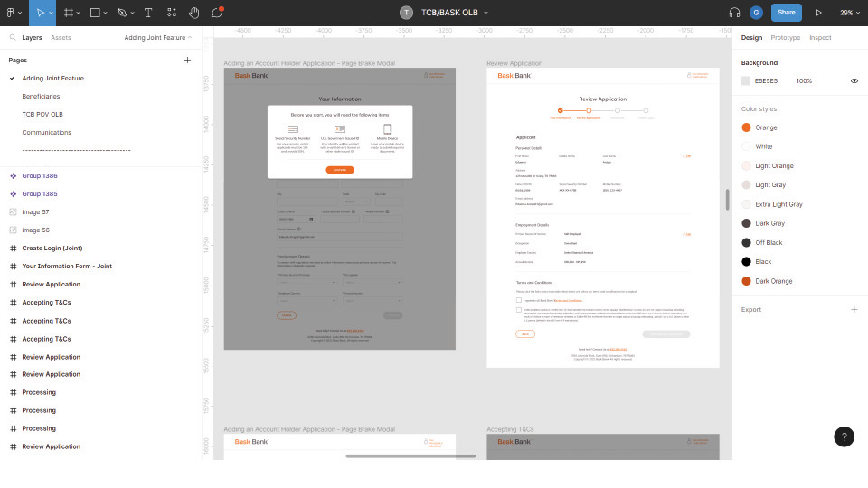Select the Accepting T&Cs frame title on canvas
The width and height of the screenshot is (868, 488).
[510, 429]
